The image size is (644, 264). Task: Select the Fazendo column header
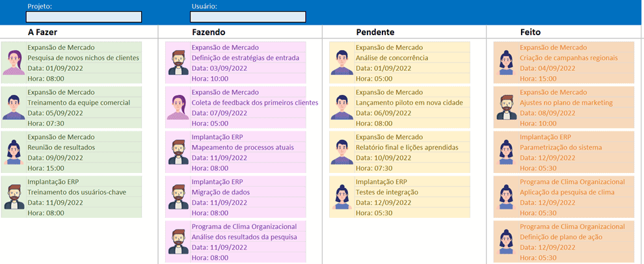(209, 32)
